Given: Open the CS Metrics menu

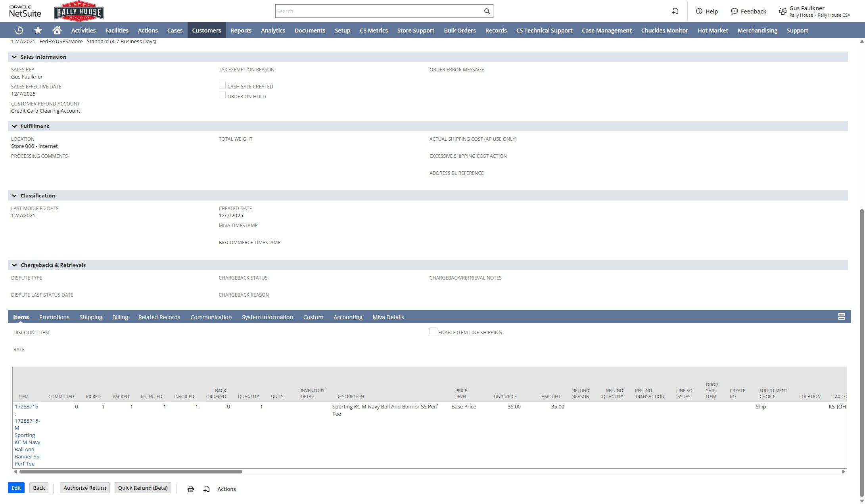Looking at the screenshot, I should coord(374,31).
